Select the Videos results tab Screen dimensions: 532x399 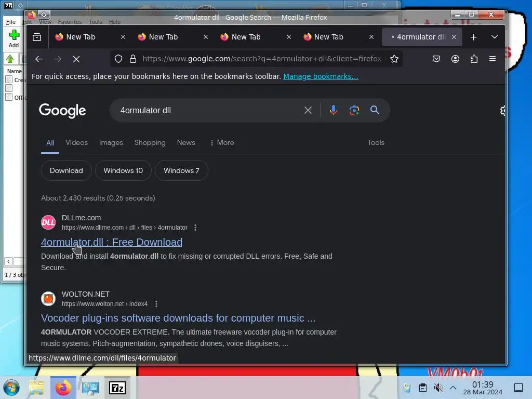pyautogui.click(x=77, y=142)
